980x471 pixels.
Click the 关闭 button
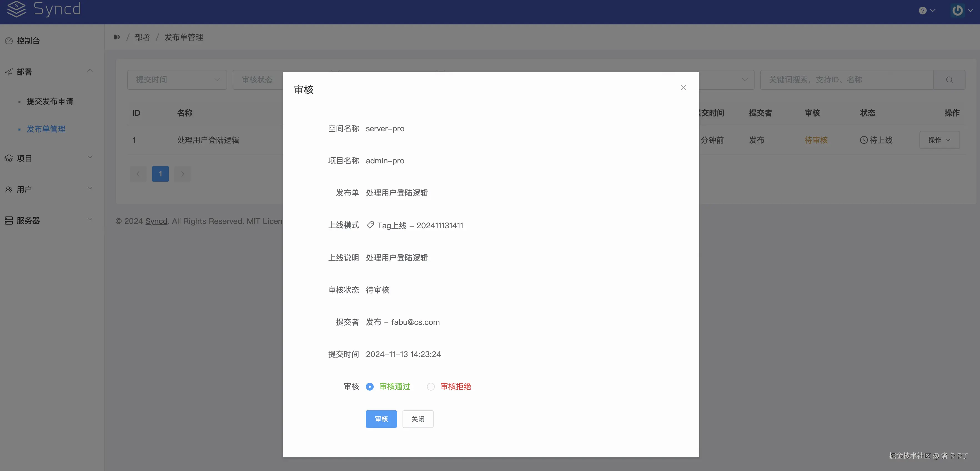[x=418, y=419]
